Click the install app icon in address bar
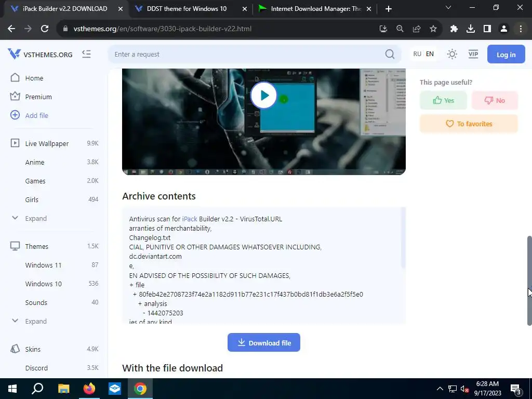 (x=383, y=29)
